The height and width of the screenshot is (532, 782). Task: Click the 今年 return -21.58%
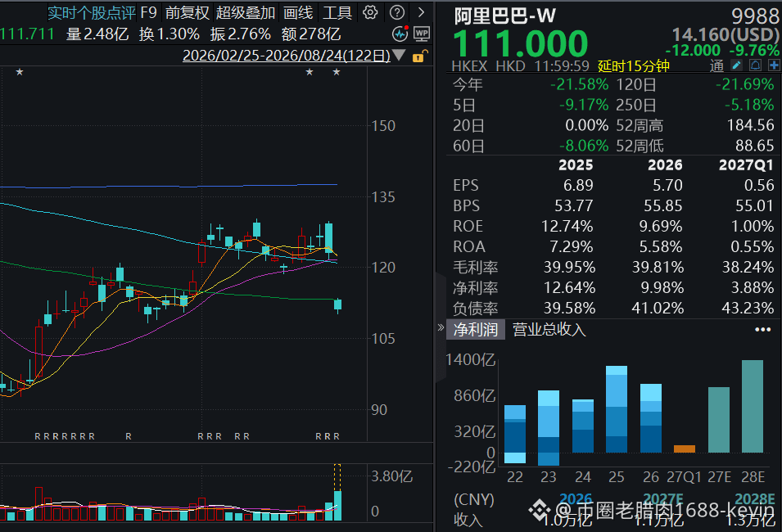[x=580, y=84]
